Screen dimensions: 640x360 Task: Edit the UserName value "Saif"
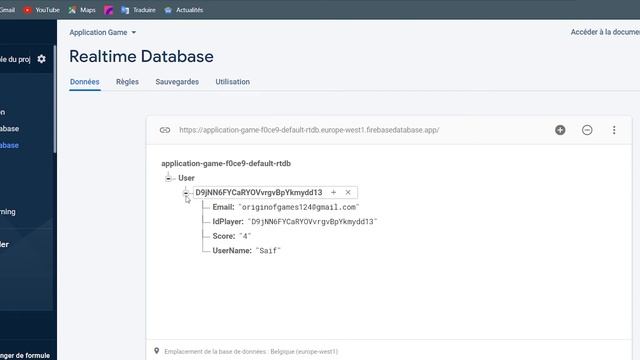pyautogui.click(x=268, y=251)
